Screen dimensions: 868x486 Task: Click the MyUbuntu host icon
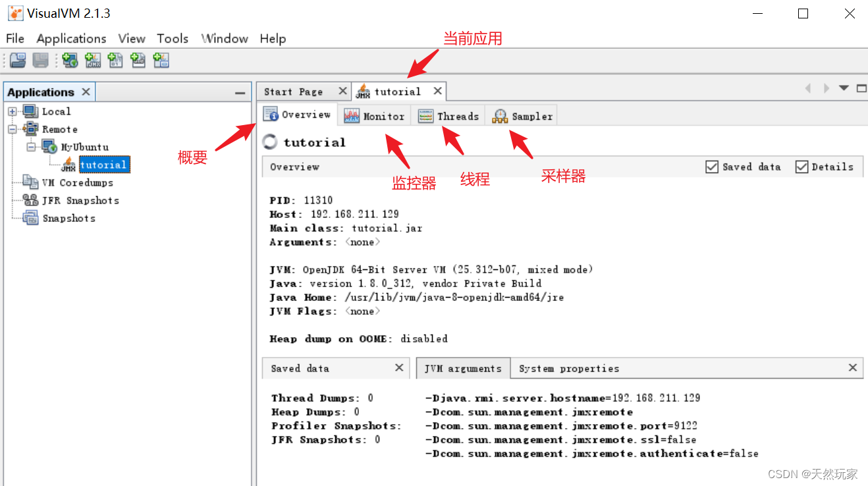point(49,147)
